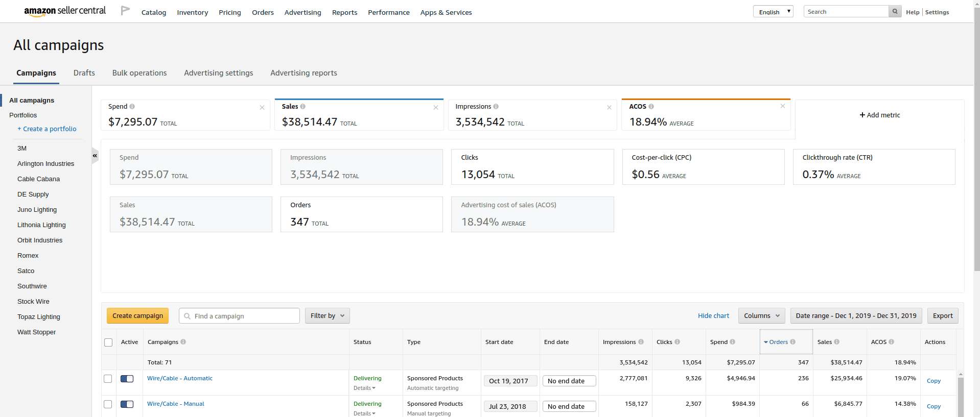
Task: Open Jul 23, 2018 start date field
Action: (x=510, y=406)
